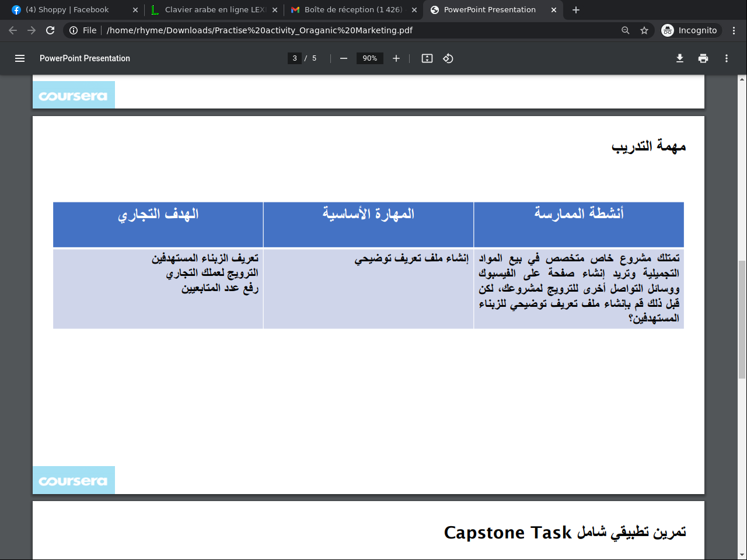Viewport: 747px width, 560px height.
Task: Click the 90% zoom level field
Action: pyautogui.click(x=370, y=58)
